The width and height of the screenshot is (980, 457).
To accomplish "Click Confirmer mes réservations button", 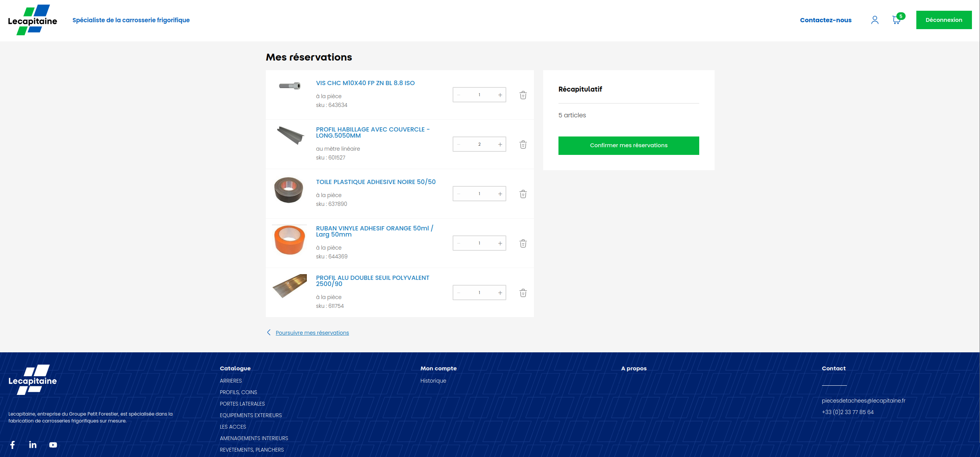I will pyautogui.click(x=628, y=146).
